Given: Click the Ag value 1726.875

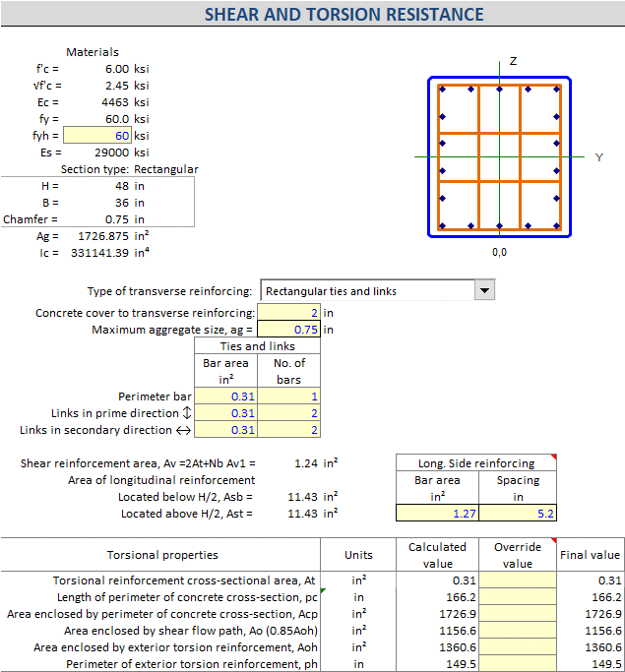Looking at the screenshot, I should point(103,236).
